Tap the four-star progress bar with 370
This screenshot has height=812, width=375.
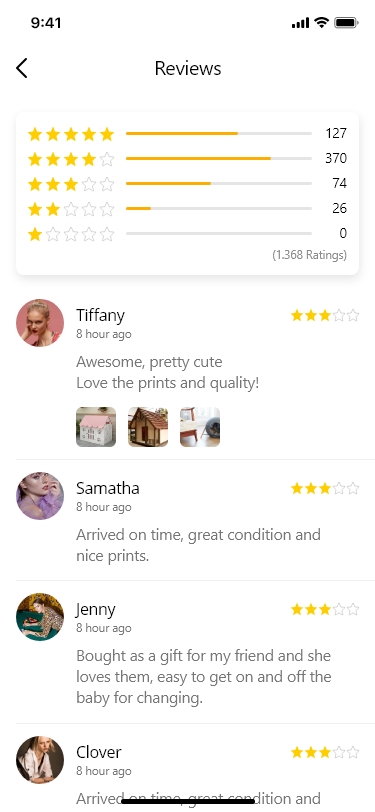[219, 158]
